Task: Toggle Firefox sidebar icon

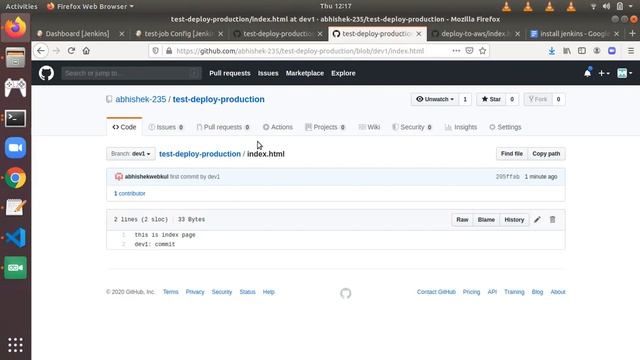Action: coord(582,51)
